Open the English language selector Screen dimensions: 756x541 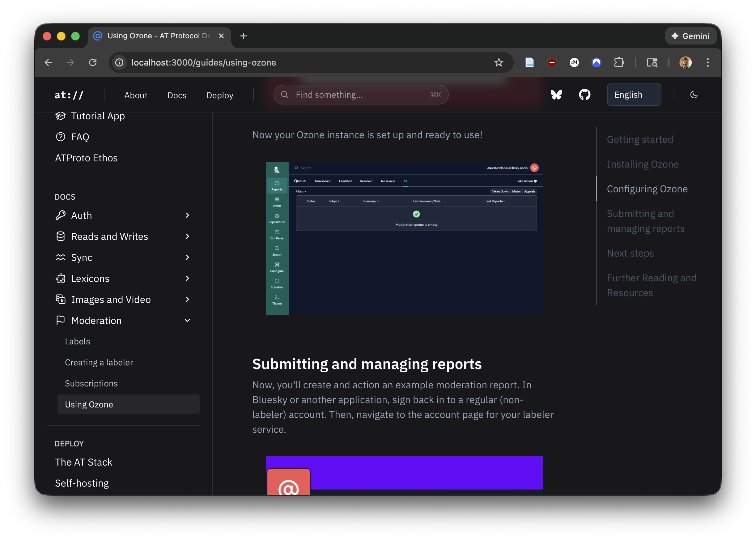click(x=633, y=95)
